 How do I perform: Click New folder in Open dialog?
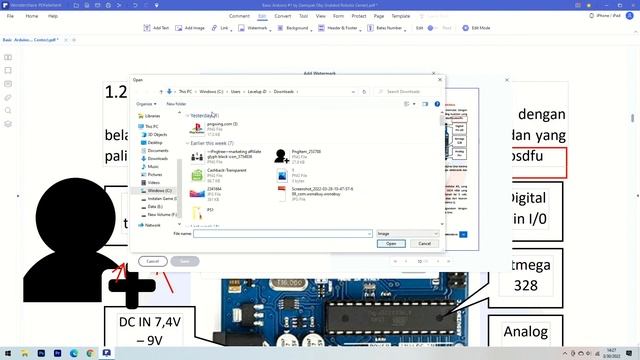pos(176,104)
